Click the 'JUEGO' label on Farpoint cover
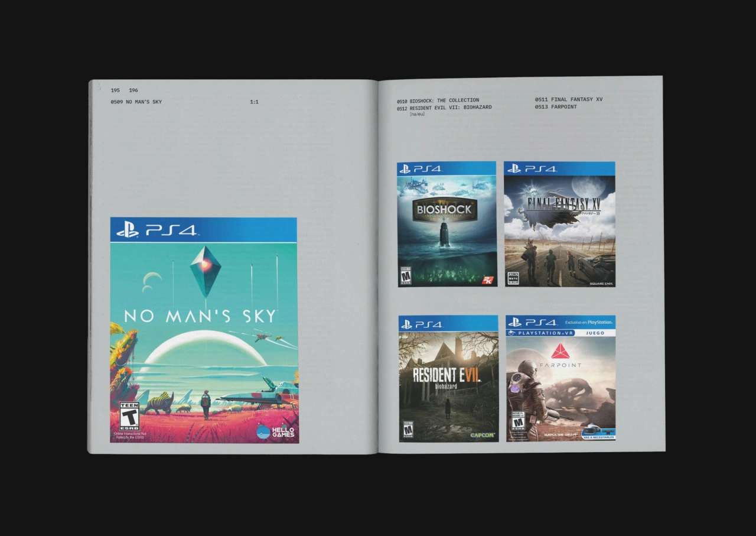Viewport: 756px width, 536px height. click(x=594, y=333)
